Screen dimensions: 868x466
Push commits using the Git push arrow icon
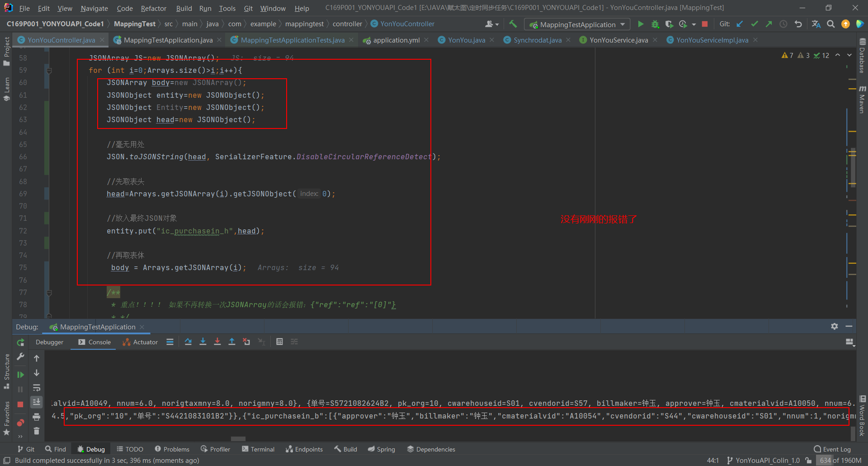pos(769,24)
